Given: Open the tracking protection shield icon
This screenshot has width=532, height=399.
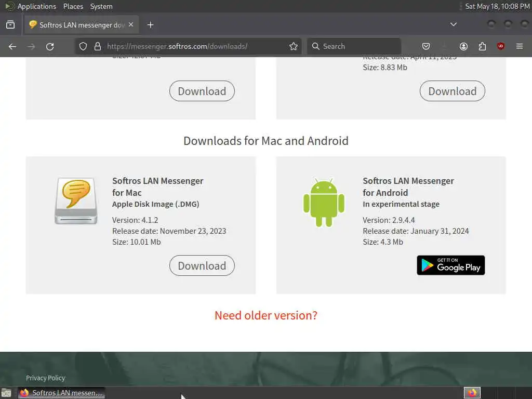Looking at the screenshot, I should (83, 46).
